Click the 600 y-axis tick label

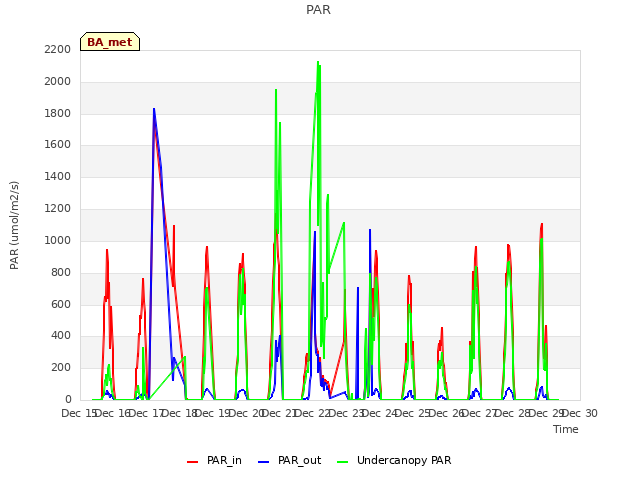point(61,304)
